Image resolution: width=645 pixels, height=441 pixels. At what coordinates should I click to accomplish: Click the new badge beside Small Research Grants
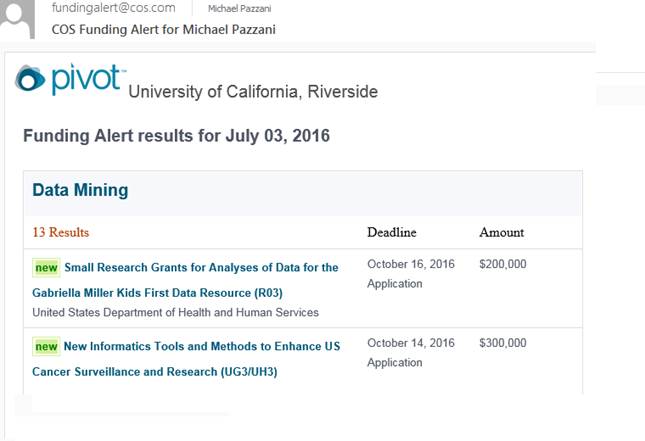pos(46,268)
